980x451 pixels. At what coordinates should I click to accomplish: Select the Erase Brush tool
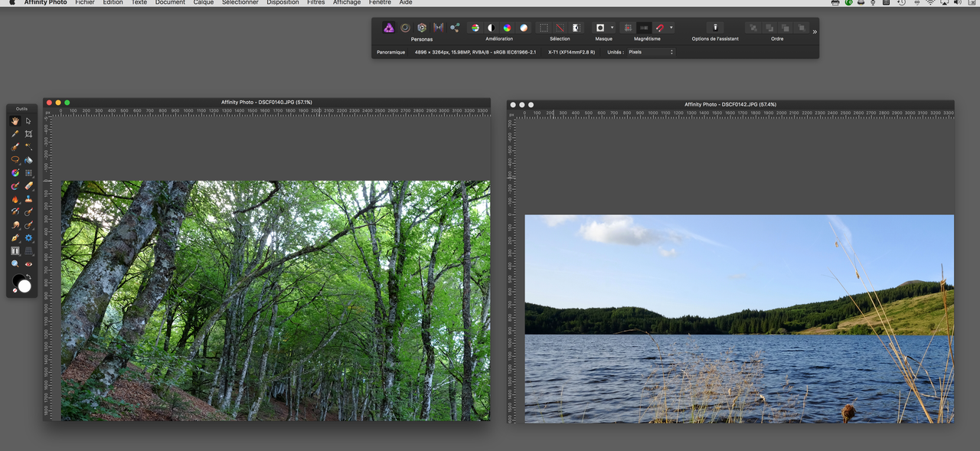pyautogui.click(x=28, y=186)
